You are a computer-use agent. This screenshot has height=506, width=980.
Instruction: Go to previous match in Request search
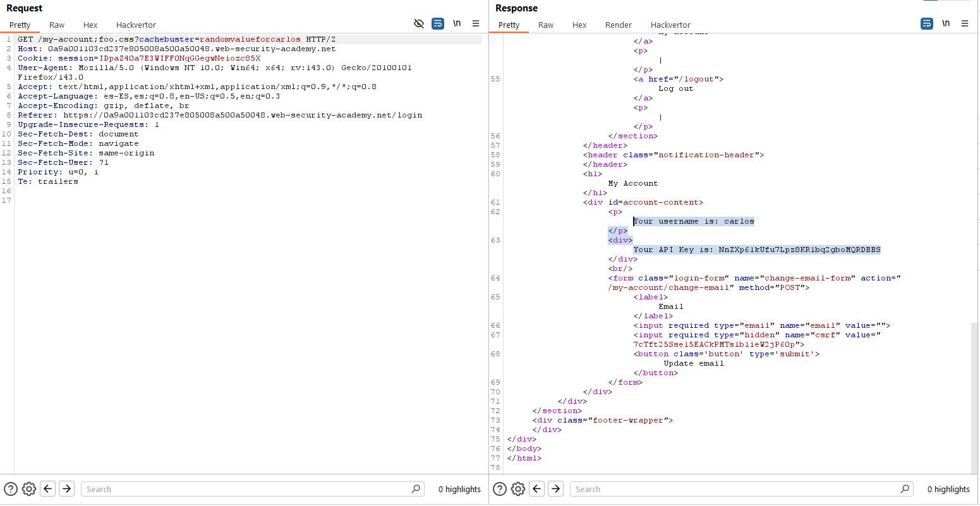pos(48,489)
